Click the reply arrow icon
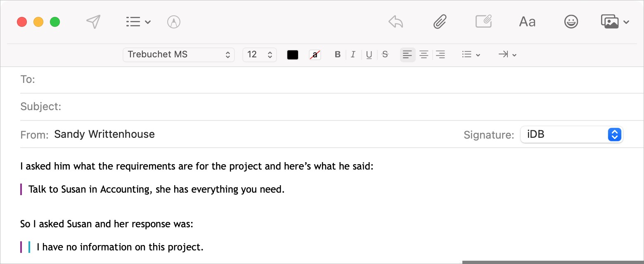The image size is (644, 264). click(396, 22)
